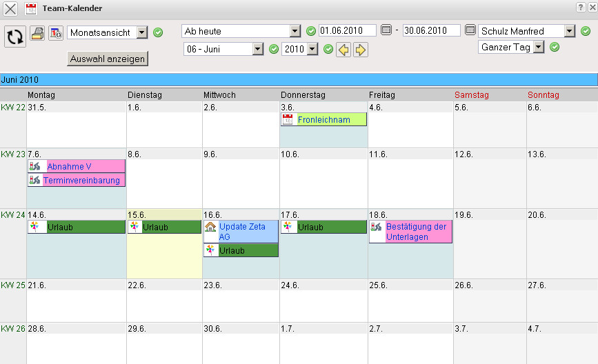Viewport: 598px width, 364px height.
Task: Click the blue 'Juni 2010' header bar
Action: click(x=299, y=80)
